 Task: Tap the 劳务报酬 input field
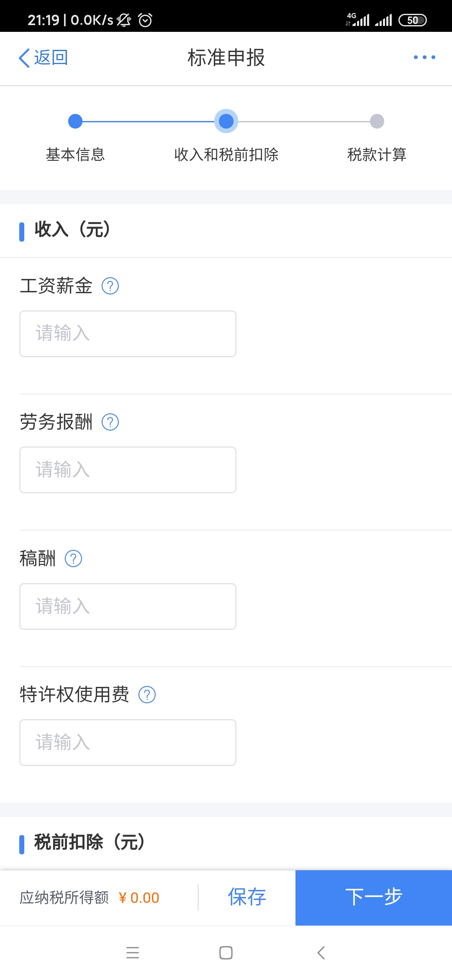click(127, 469)
